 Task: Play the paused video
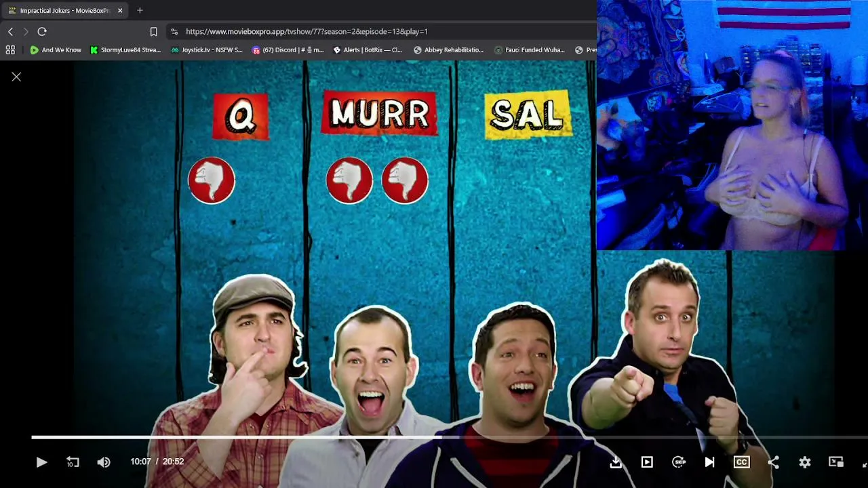click(41, 462)
